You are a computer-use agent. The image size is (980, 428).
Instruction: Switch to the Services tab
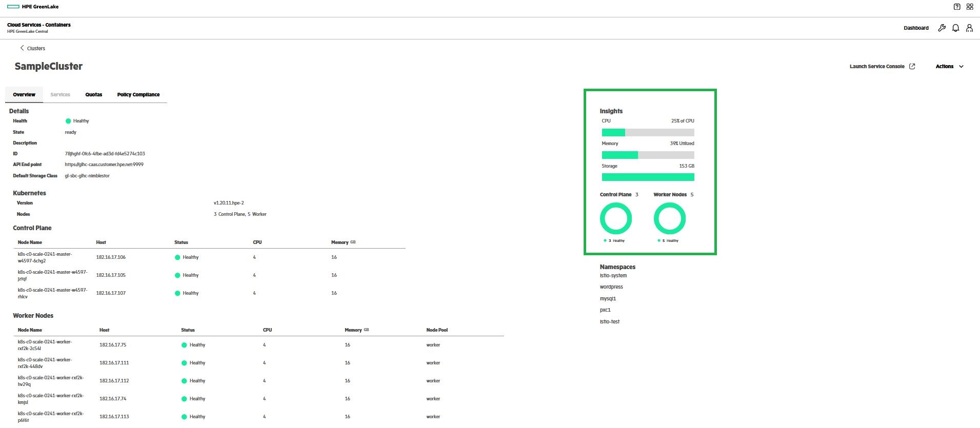pos(60,95)
